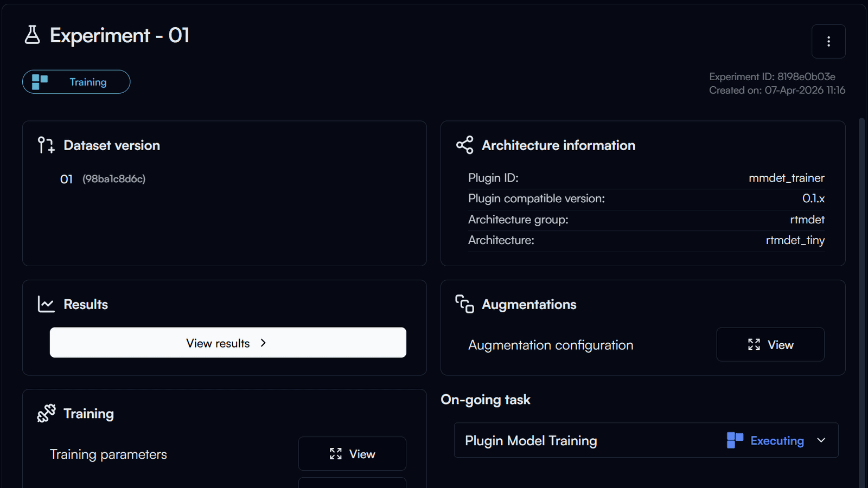Click the Executing status label
The image size is (868, 488).
pyautogui.click(x=777, y=441)
